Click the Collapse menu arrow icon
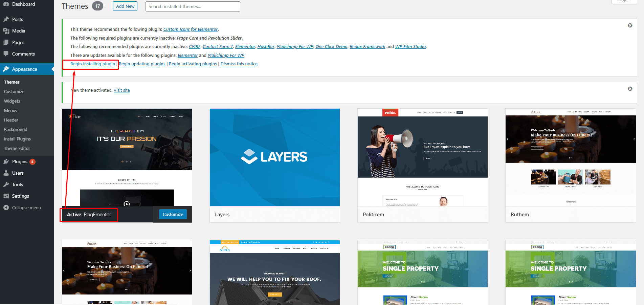 [x=6, y=208]
